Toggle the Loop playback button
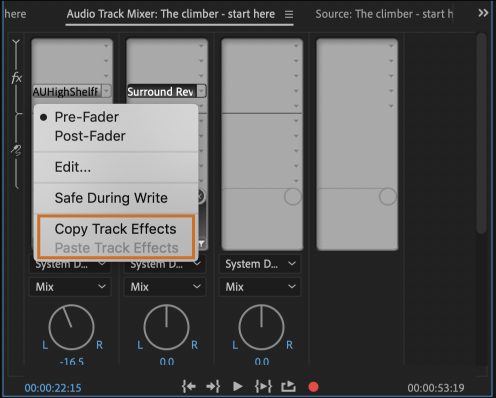496x398 pixels. [288, 387]
